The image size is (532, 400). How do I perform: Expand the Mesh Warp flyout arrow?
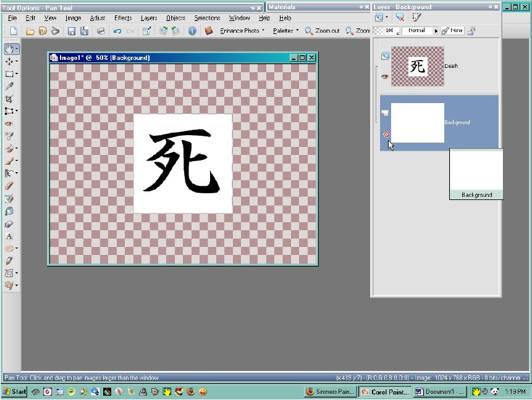point(17,273)
